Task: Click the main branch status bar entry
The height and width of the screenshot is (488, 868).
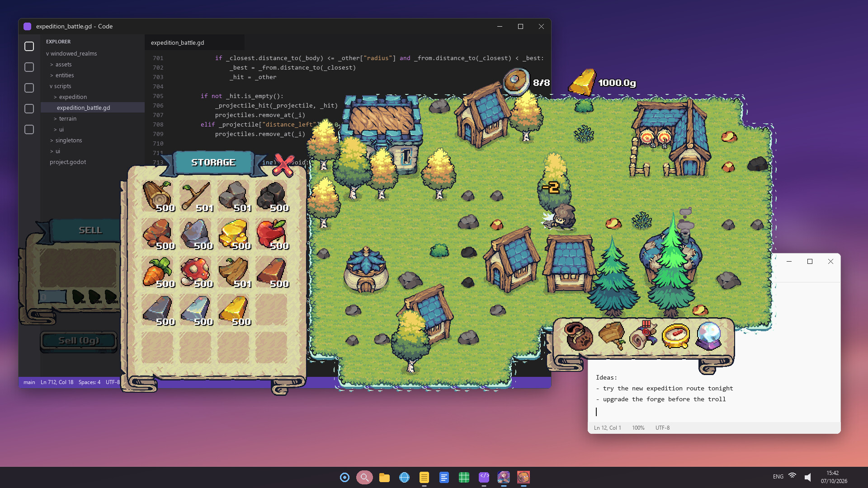Action: (x=29, y=382)
